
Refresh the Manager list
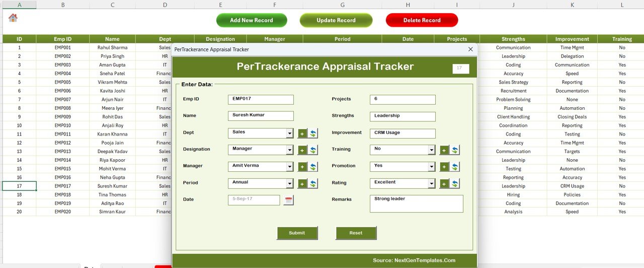[x=313, y=167]
